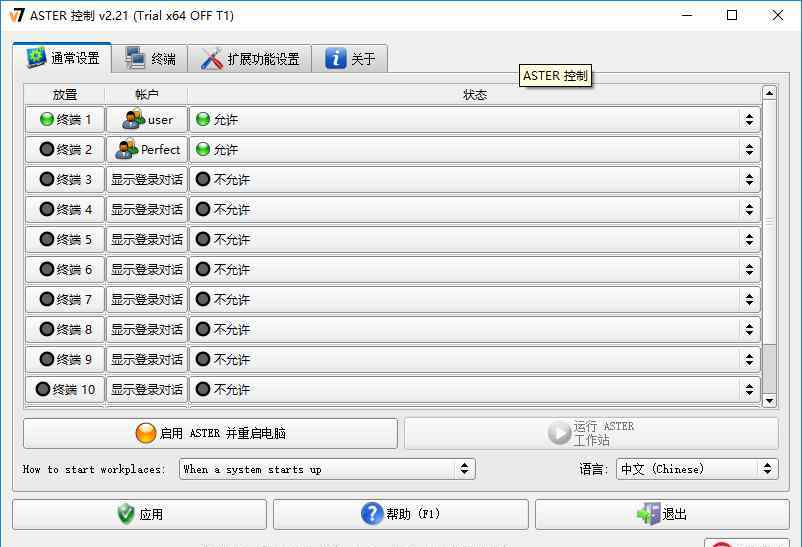Click the scrollbar up arrow
Image resolution: width=802 pixels, height=547 pixels.
point(769,93)
